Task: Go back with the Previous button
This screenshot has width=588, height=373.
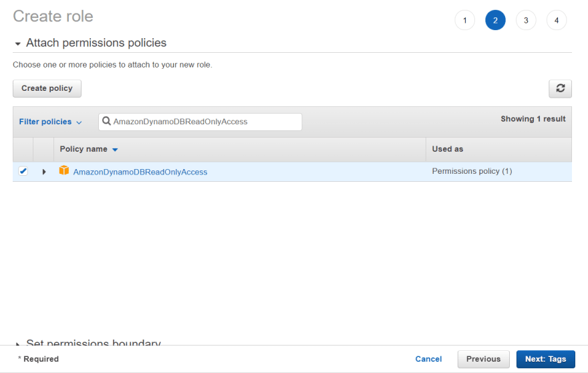Action: click(x=483, y=359)
